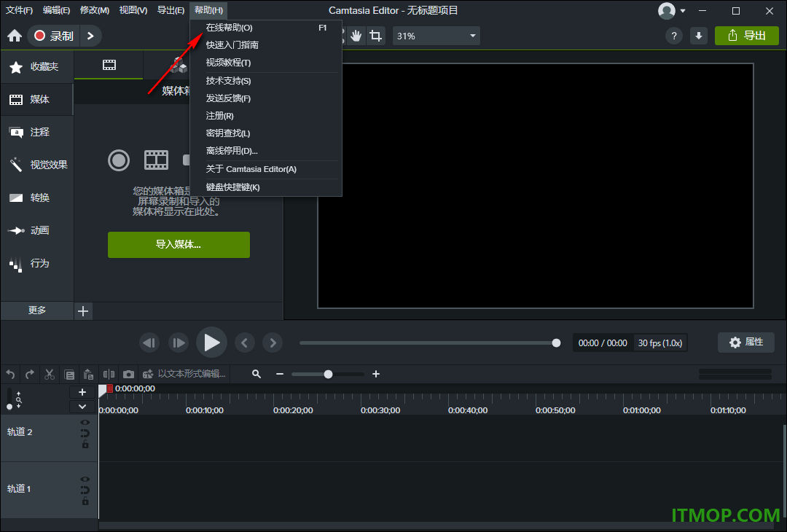The height and width of the screenshot is (532, 787).
Task: Open the 视图(V) menu
Action: coord(133,10)
